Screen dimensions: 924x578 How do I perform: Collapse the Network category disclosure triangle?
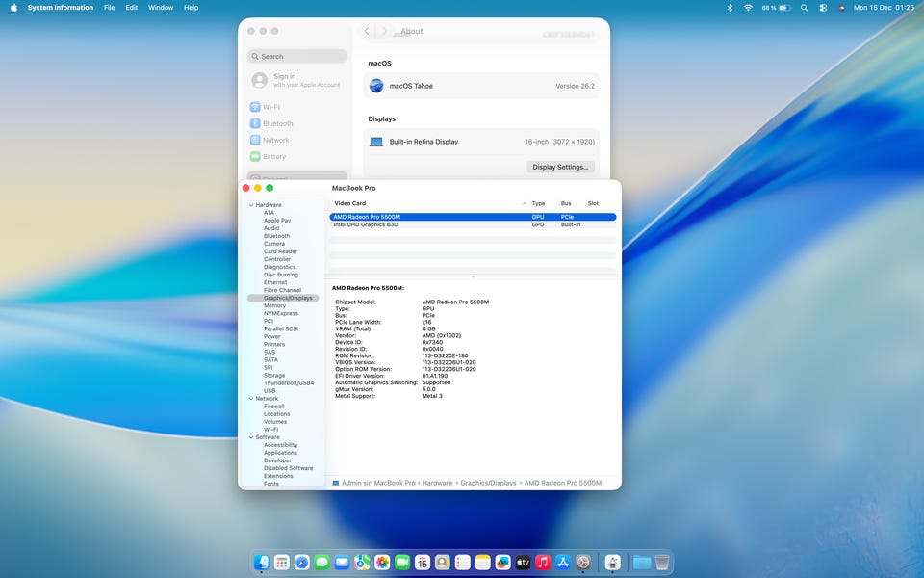point(251,399)
